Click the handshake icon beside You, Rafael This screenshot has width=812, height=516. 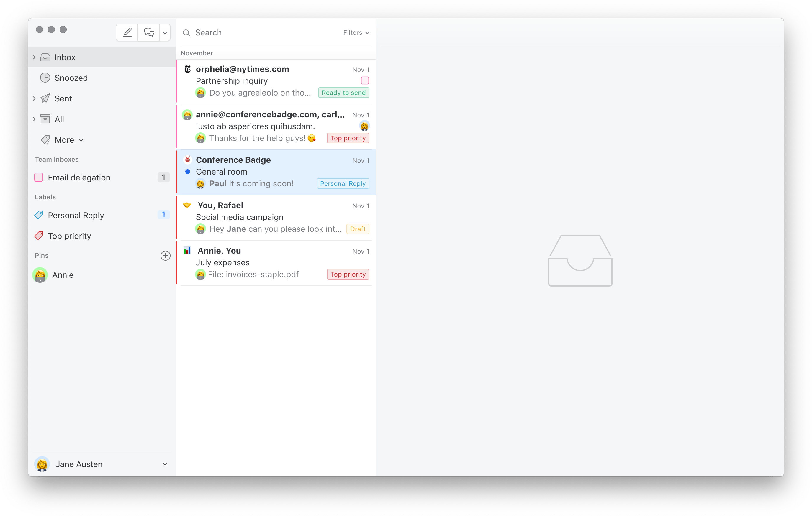(187, 205)
